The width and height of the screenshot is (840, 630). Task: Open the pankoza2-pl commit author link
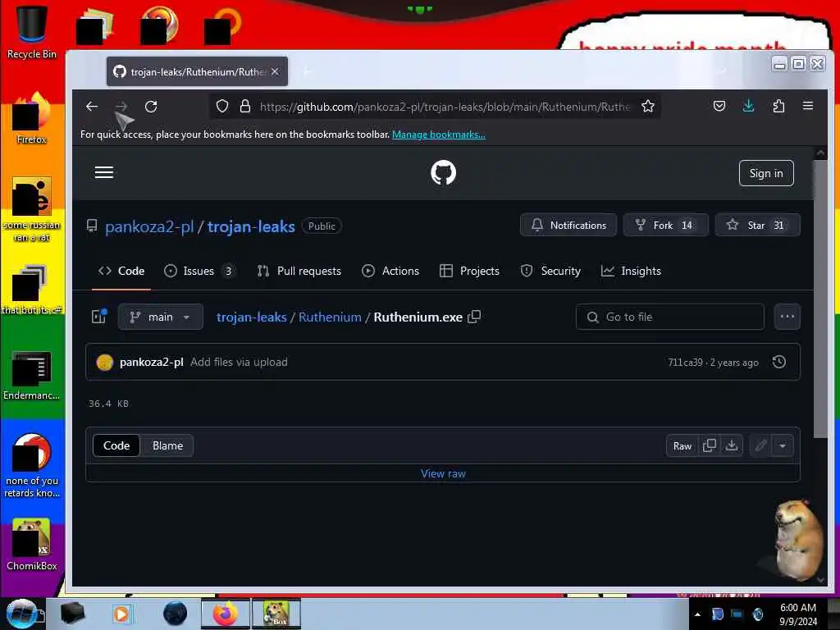(x=152, y=362)
